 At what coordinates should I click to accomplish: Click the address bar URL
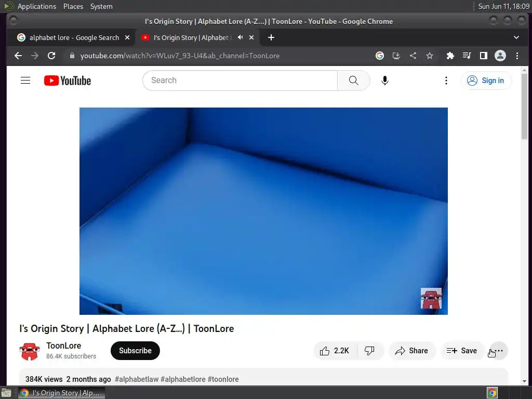pos(180,56)
